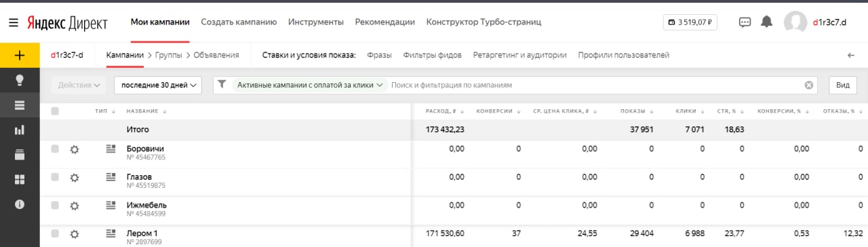Viewport: 868px width, 247px height.
Task: Open the hamburger menu beside Яндекс Директ
Action: pos(14,22)
